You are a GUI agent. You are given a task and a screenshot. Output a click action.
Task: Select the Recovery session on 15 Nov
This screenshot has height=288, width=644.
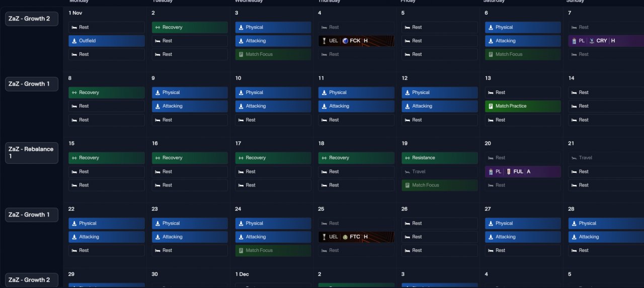(107, 158)
